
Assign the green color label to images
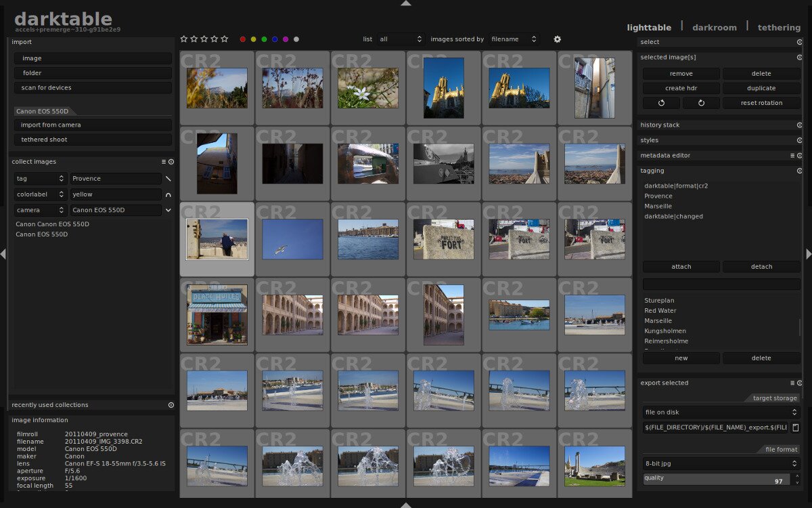click(x=264, y=39)
